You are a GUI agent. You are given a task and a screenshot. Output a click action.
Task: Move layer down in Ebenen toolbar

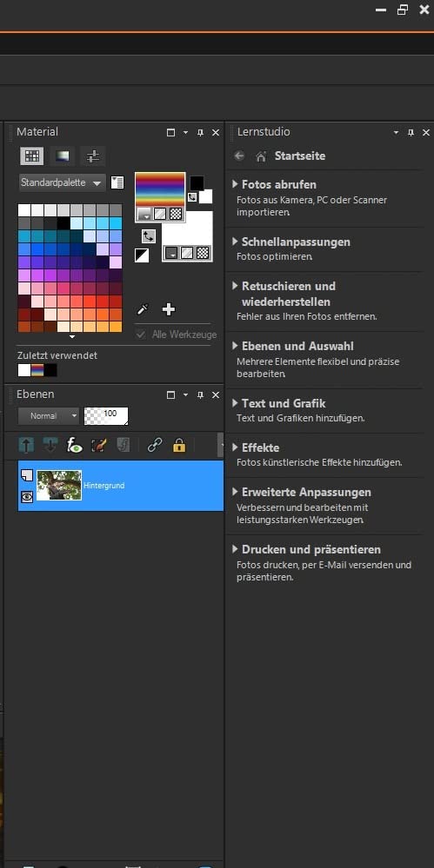(x=50, y=445)
